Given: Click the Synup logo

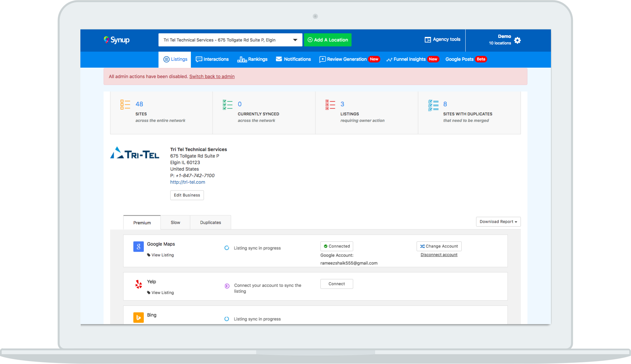Looking at the screenshot, I should pyautogui.click(x=117, y=40).
